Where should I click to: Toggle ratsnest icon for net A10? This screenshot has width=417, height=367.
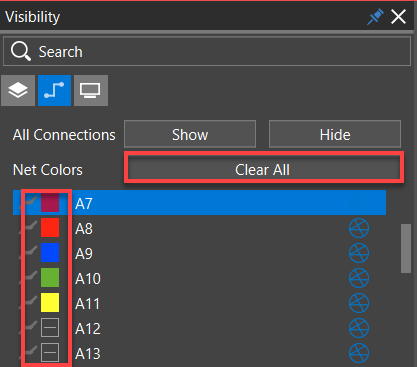tap(359, 278)
